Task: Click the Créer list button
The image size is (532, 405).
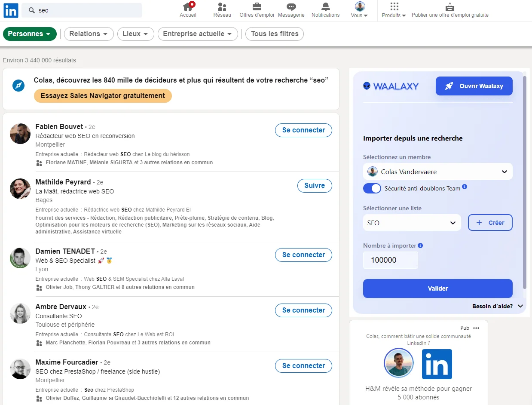Action: tap(490, 223)
